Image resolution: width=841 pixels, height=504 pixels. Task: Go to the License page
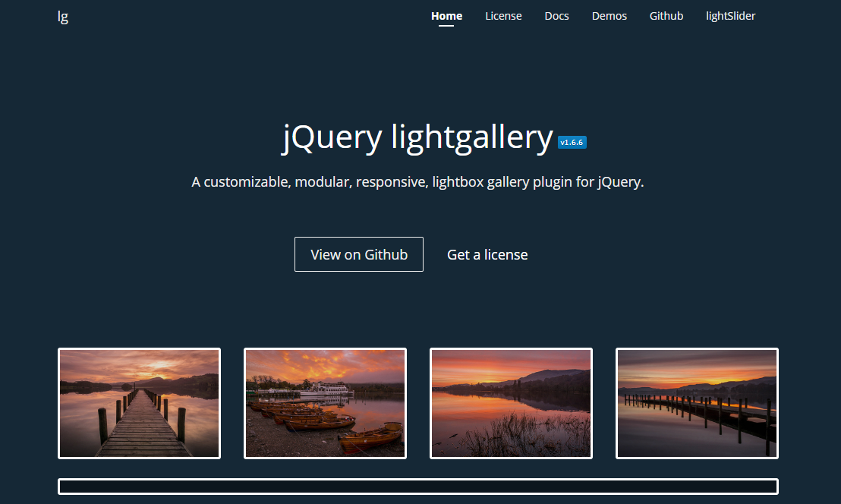[x=503, y=16]
